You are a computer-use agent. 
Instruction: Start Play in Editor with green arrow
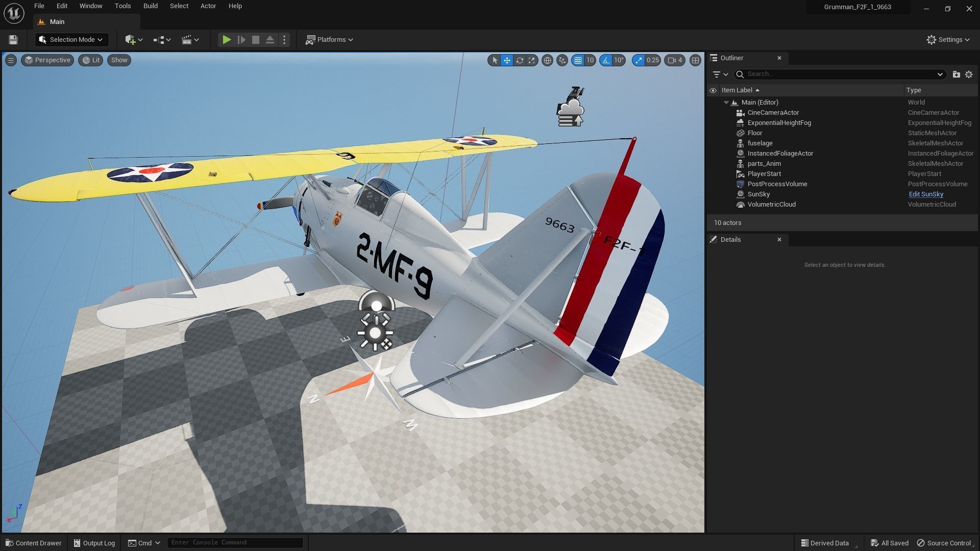tap(227, 40)
